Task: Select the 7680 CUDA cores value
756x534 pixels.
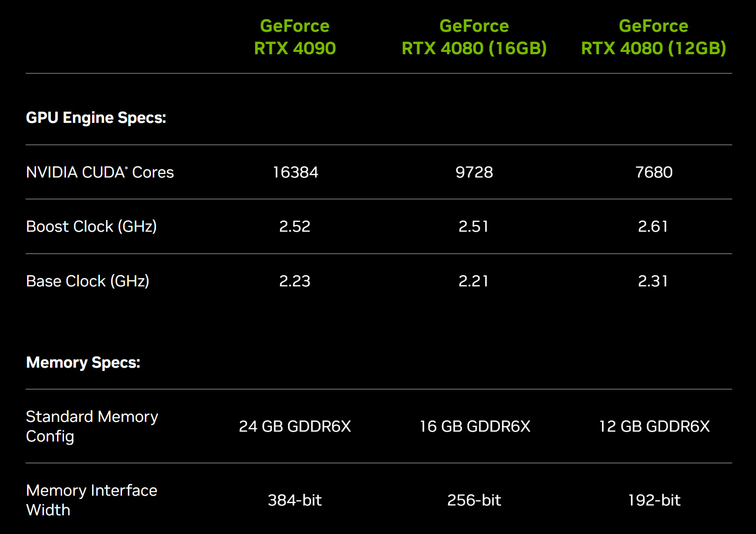Action: (654, 172)
